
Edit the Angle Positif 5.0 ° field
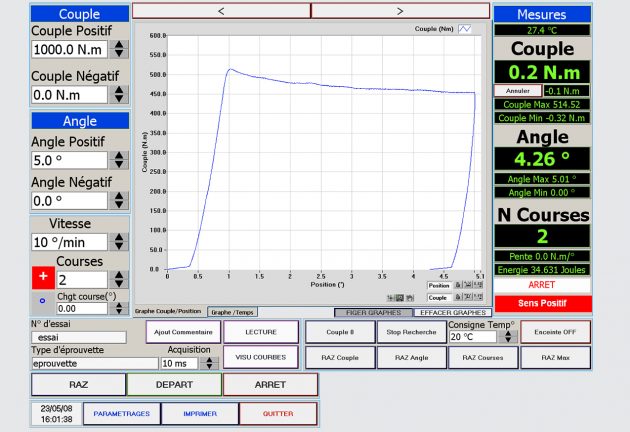click(x=70, y=160)
